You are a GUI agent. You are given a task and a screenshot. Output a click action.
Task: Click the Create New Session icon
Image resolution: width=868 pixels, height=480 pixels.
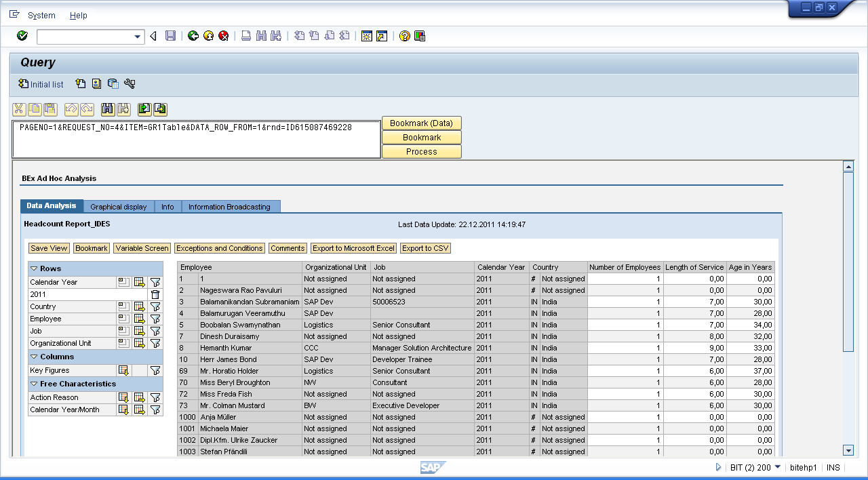[366, 36]
